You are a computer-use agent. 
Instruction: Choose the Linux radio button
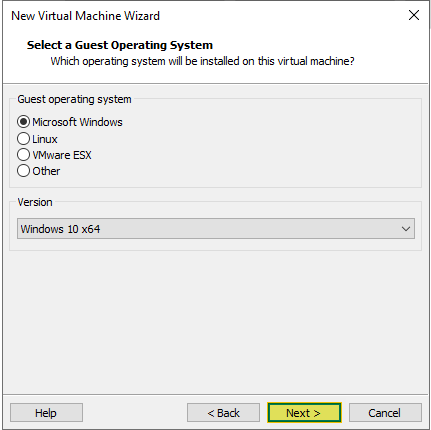(x=23, y=138)
